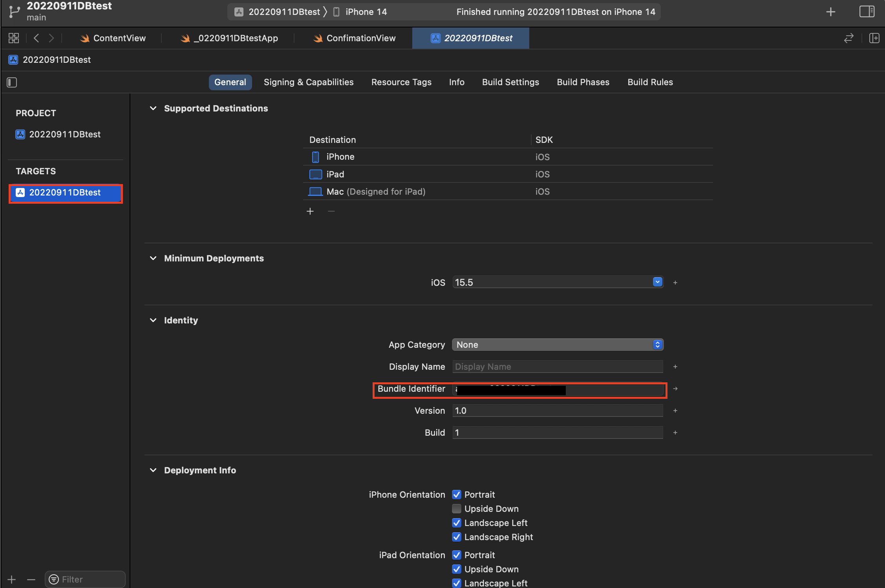The width and height of the screenshot is (885, 588).
Task: Enable iPhone Upside Down orientation
Action: (456, 509)
